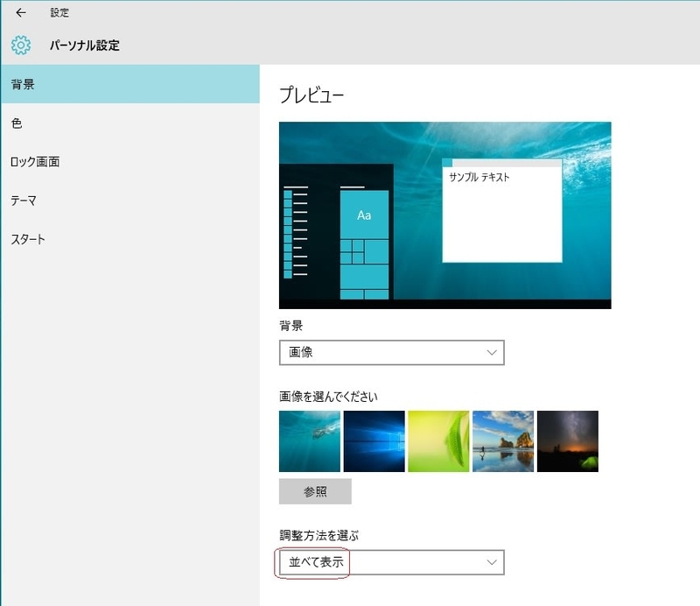Viewport: 700px width, 606px height.
Task: Open the 背景 dropdown showing 画像
Action: [391, 353]
